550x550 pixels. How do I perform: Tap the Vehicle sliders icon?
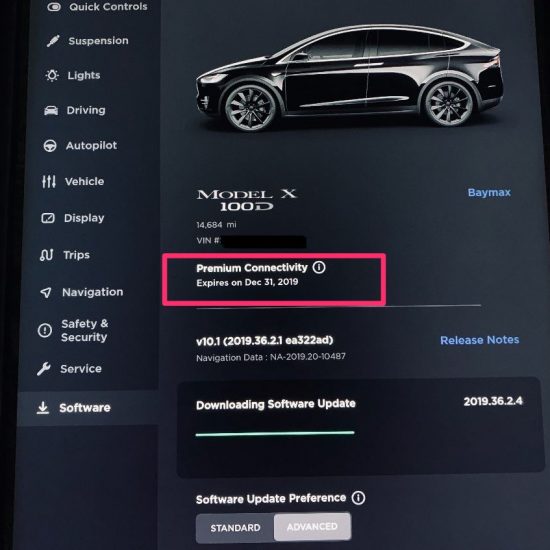49,181
